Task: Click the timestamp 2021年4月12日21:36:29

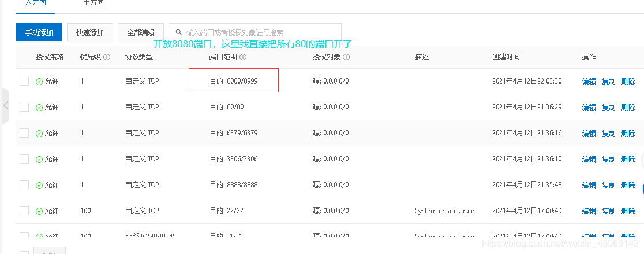Action: tap(527, 107)
